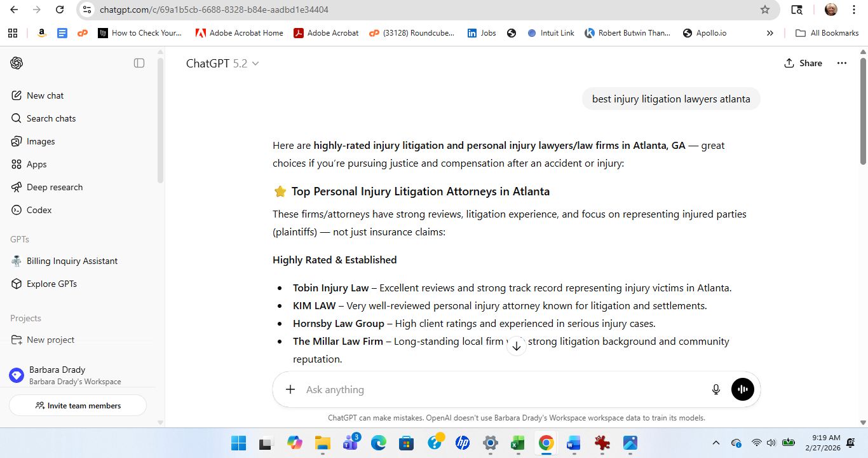Screen dimensions: 868x458
Task: Click the ChatGPT logo icon in sidebar
Action: click(17, 63)
